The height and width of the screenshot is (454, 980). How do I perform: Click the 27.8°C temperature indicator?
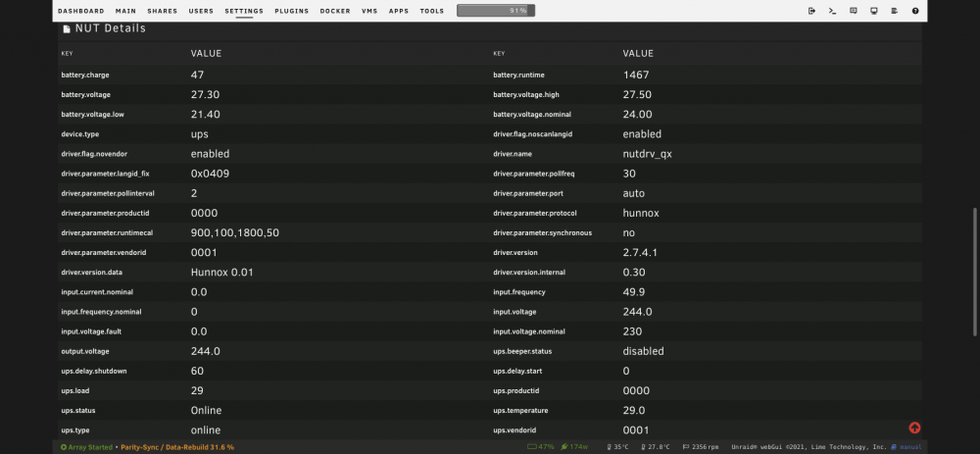pyautogui.click(x=656, y=447)
